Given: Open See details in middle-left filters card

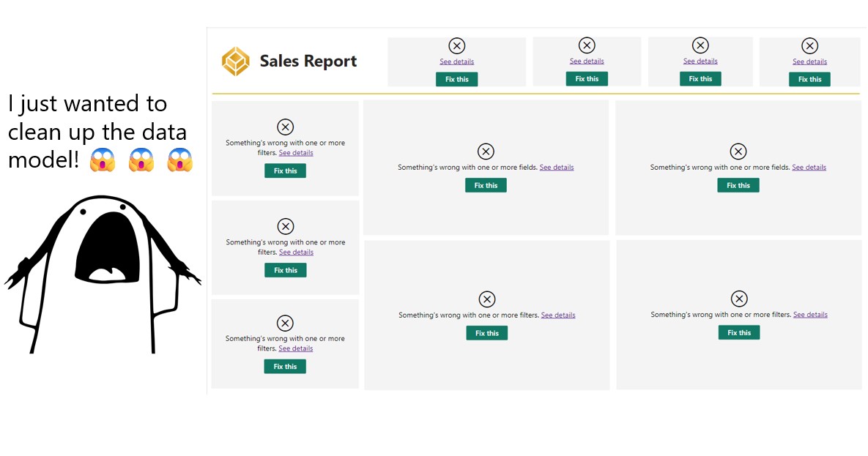Looking at the screenshot, I should (296, 253).
